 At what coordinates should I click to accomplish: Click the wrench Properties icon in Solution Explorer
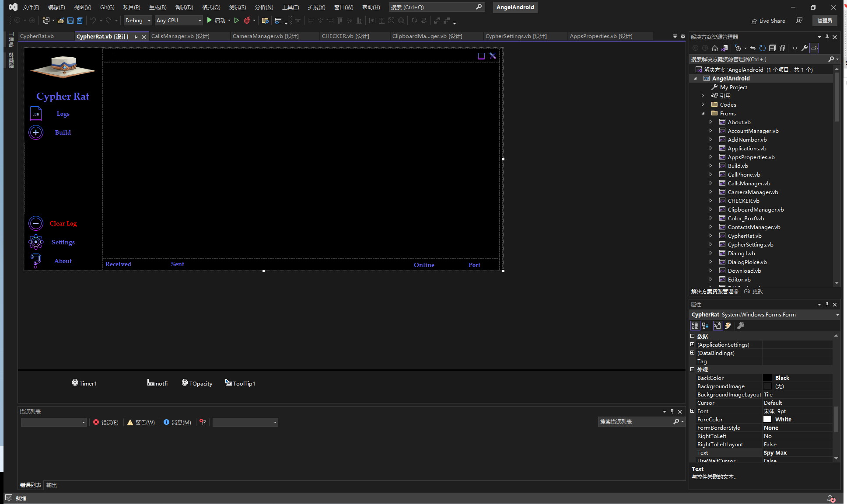click(x=805, y=48)
